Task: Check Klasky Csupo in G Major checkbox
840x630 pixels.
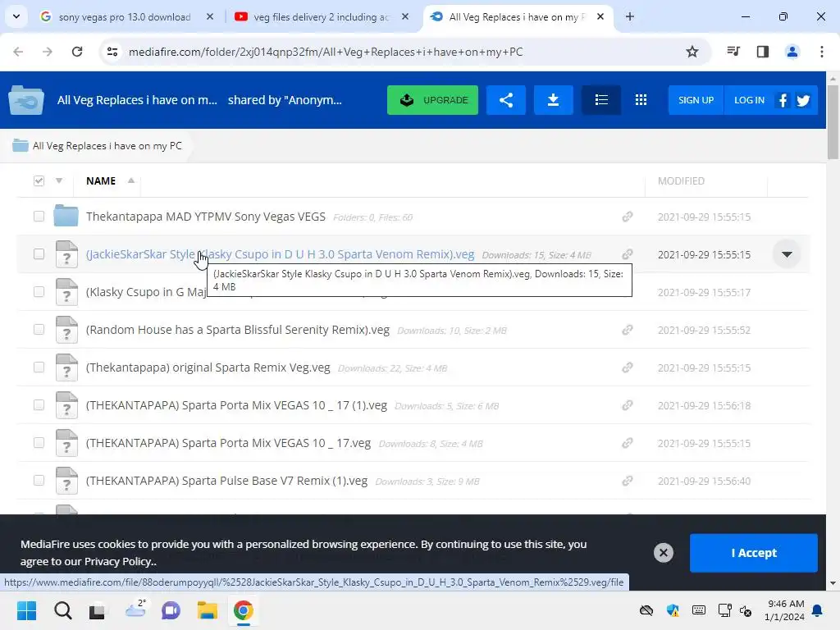Action: coord(39,291)
